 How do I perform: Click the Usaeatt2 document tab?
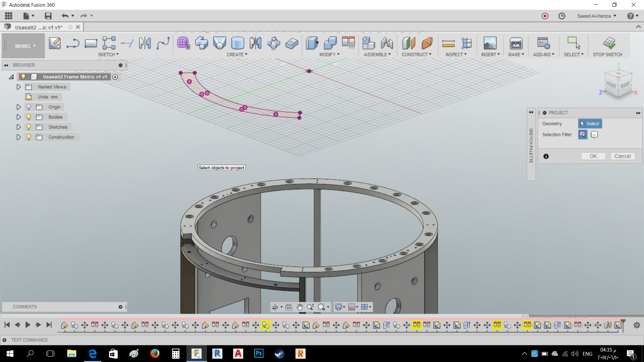coord(39,27)
